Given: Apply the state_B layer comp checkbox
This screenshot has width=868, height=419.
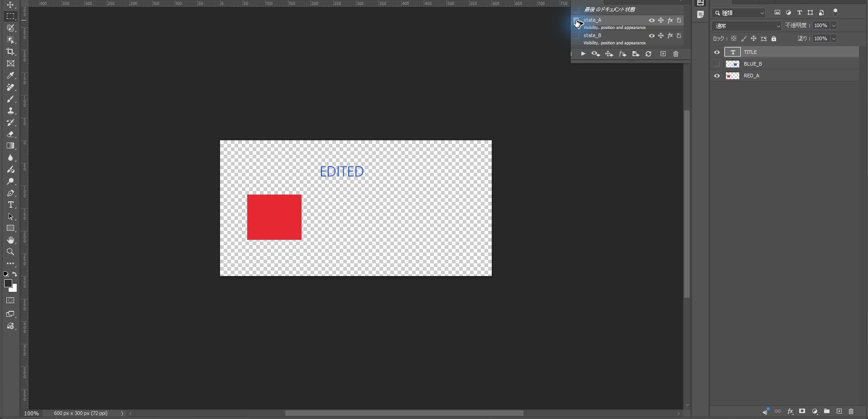Looking at the screenshot, I should click(x=576, y=36).
